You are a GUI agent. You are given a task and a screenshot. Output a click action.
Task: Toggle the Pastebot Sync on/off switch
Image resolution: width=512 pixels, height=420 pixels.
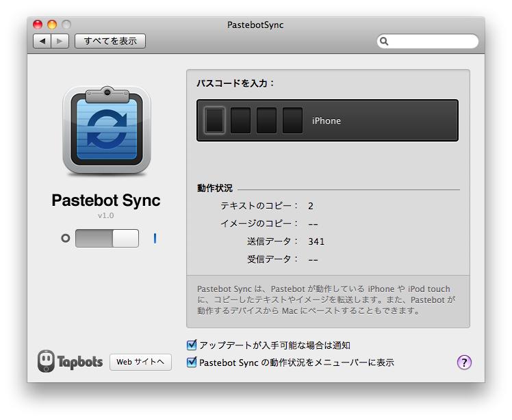coord(107,238)
